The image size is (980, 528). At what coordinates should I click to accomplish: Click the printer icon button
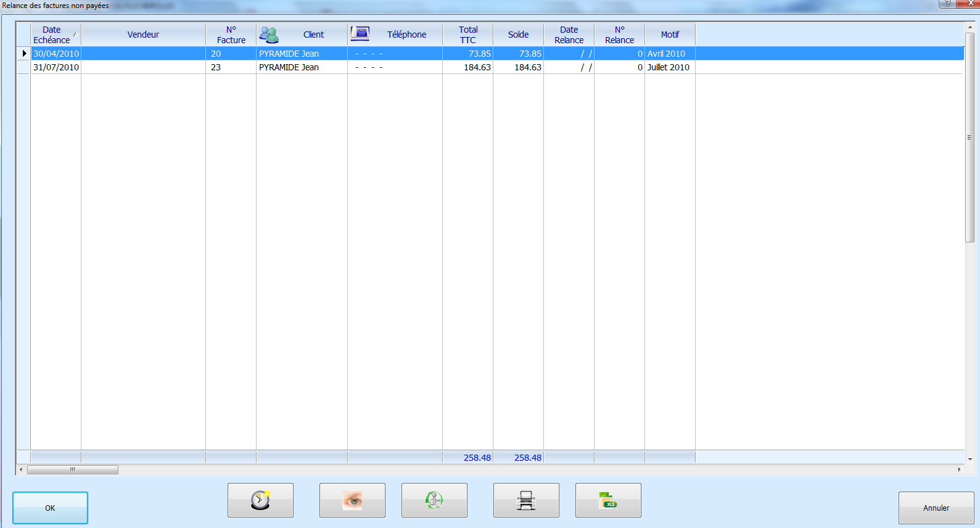526,500
